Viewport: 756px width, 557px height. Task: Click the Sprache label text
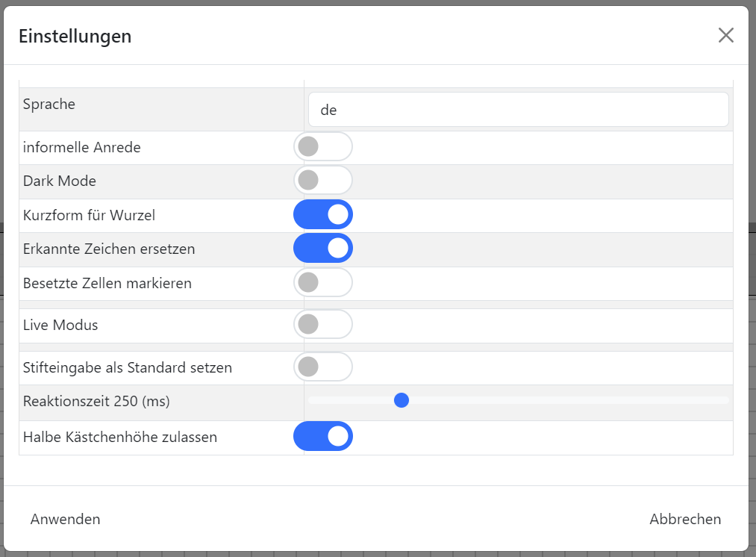[49, 104]
